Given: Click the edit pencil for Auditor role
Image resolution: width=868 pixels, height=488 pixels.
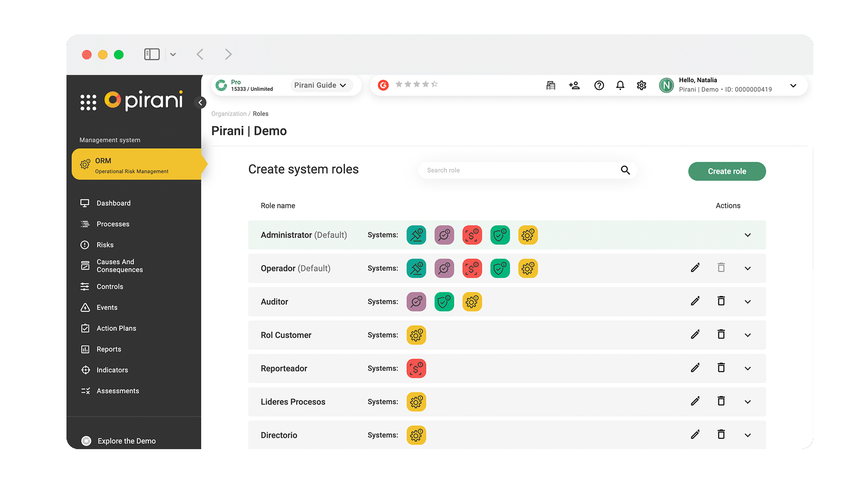Looking at the screenshot, I should (695, 301).
